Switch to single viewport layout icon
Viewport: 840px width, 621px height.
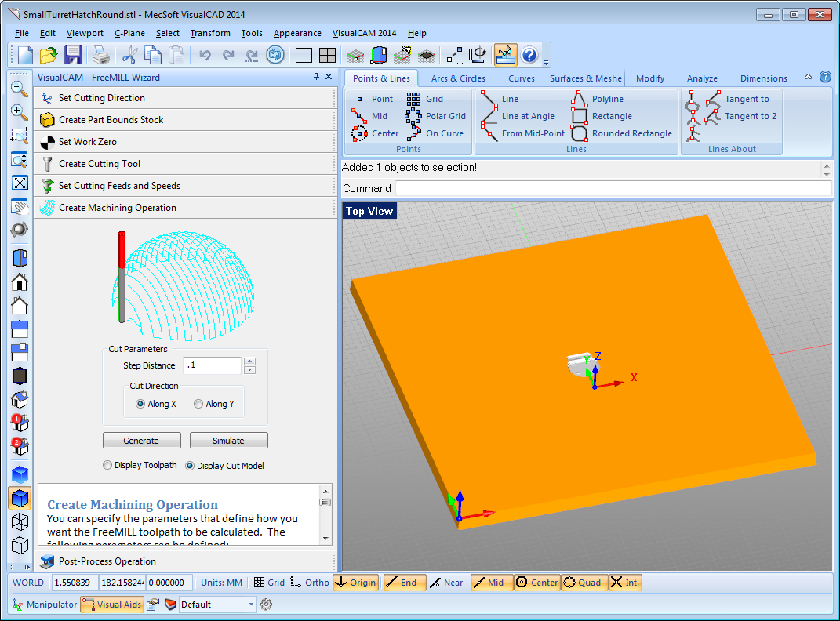[304, 55]
